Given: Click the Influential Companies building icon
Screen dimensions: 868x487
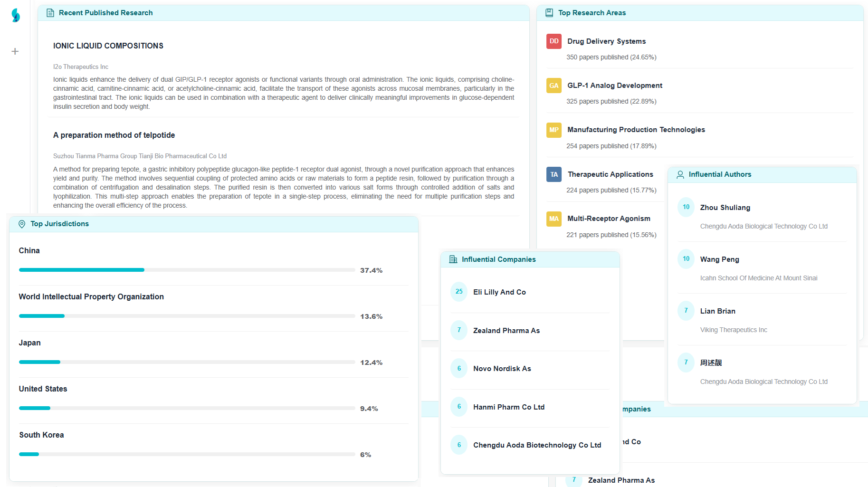Looking at the screenshot, I should point(453,259).
